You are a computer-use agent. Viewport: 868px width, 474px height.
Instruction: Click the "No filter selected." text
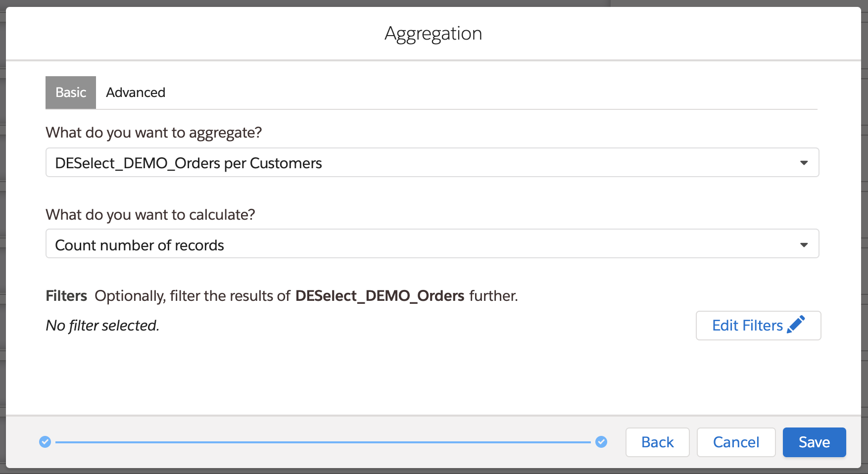102,326
